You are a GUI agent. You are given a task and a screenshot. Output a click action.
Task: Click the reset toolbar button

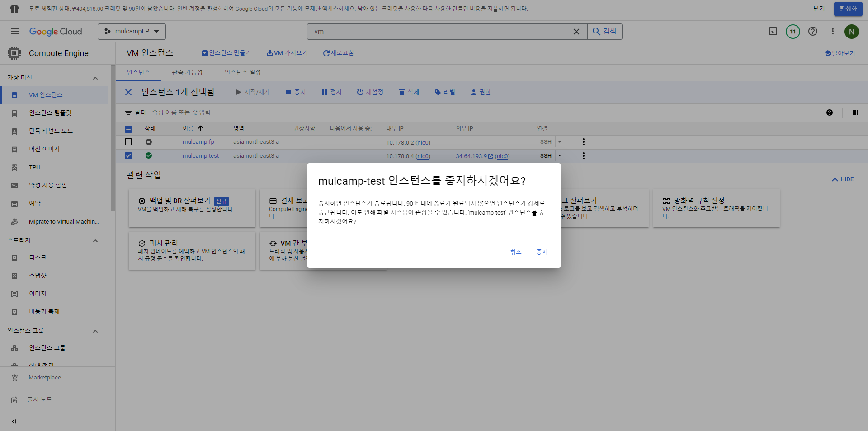point(370,92)
